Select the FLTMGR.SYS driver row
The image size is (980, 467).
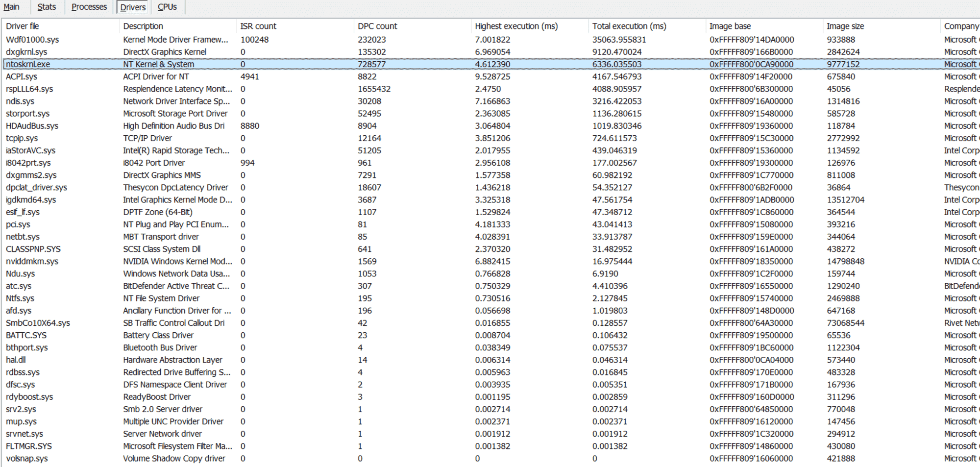click(x=491, y=446)
